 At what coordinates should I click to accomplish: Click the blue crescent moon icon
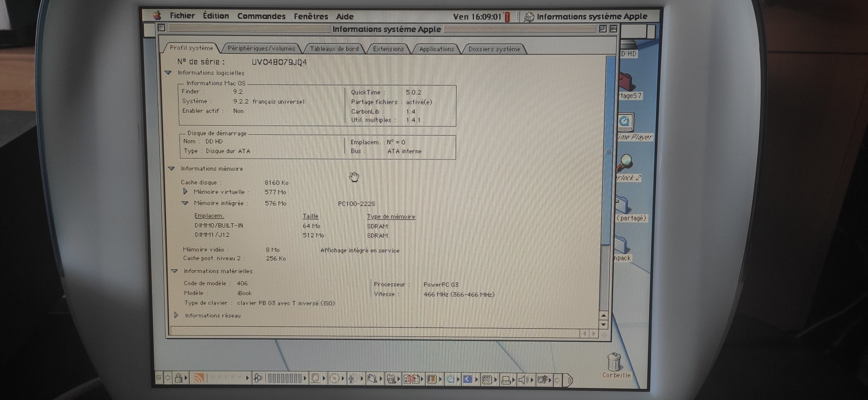click(468, 380)
